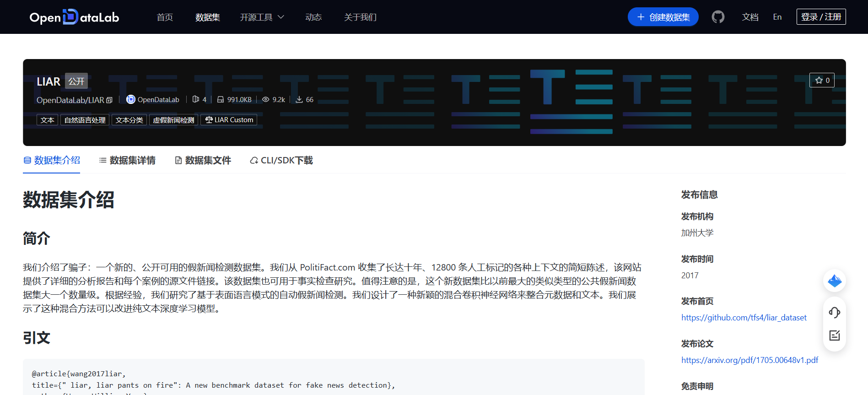Open 动态 in navigation
This screenshot has width=868, height=395.
pyautogui.click(x=313, y=17)
